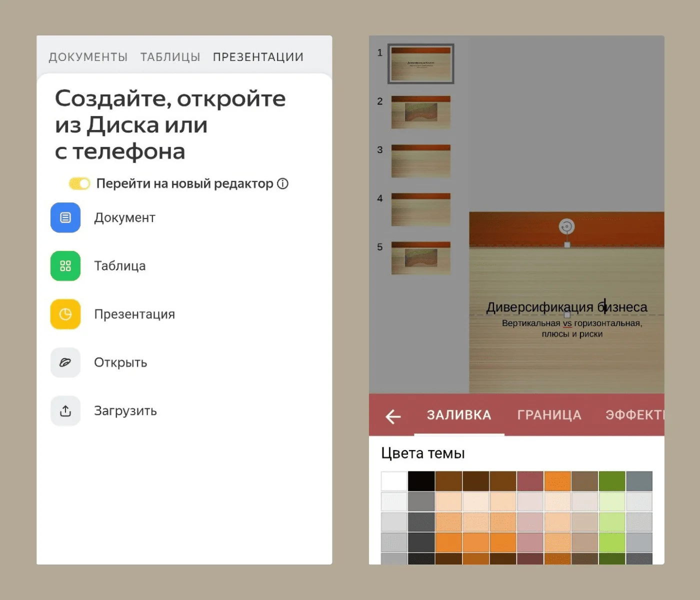Open the ЭФФЕКТЫ tab

pyautogui.click(x=635, y=415)
